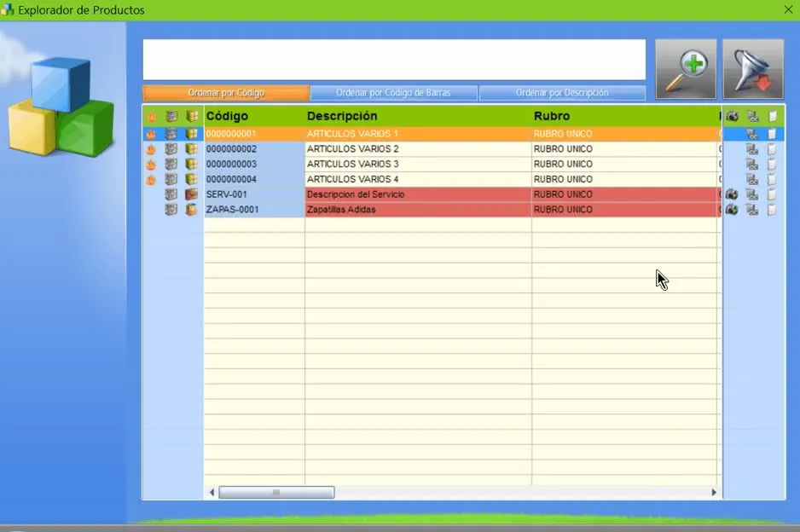
Task: Switch to 'Ordenar por Código de Barras' tab
Action: click(x=393, y=93)
